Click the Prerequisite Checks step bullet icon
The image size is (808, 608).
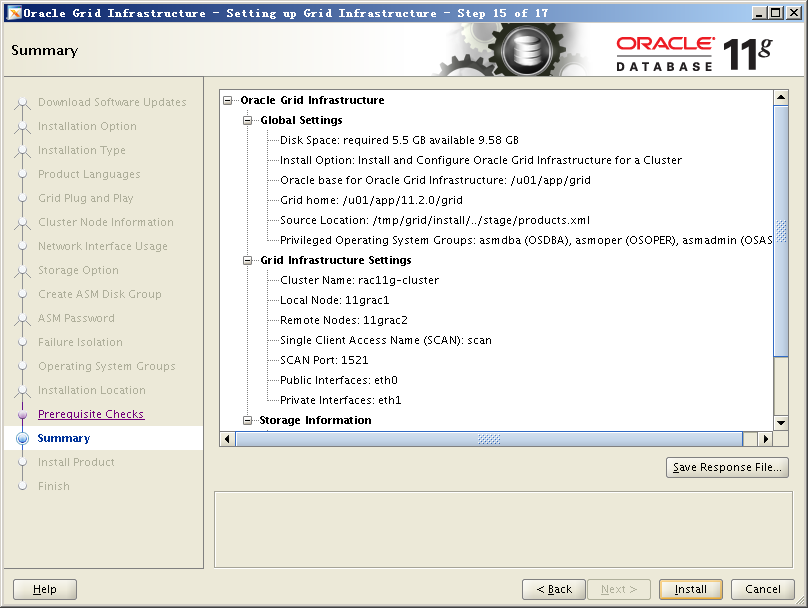(22, 414)
